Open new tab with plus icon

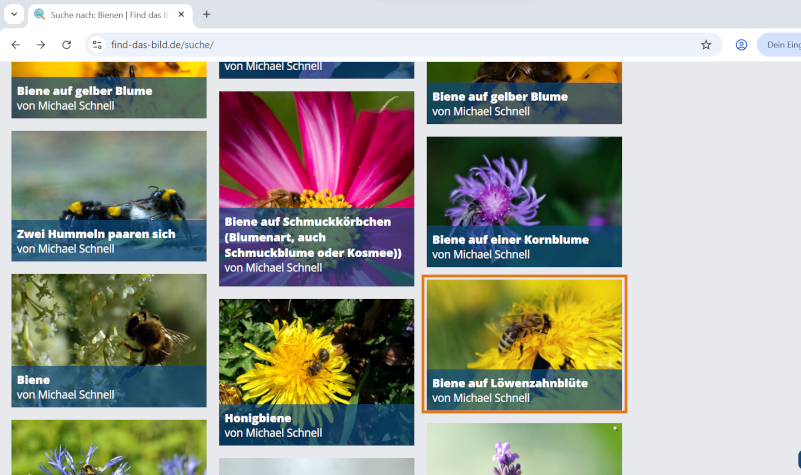tap(207, 15)
